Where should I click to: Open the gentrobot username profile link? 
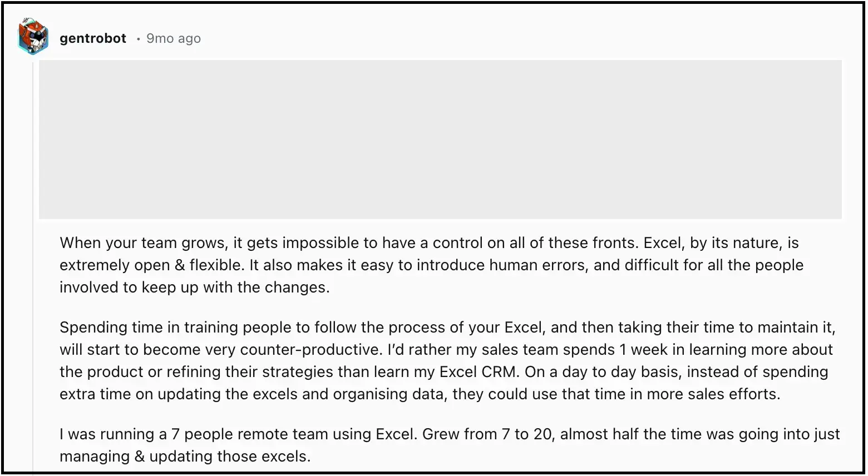click(93, 38)
